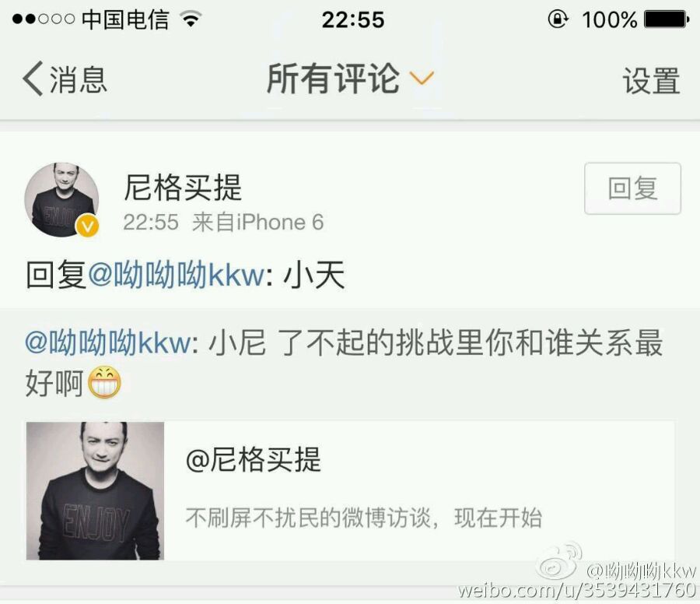Image resolution: width=700 pixels, height=604 pixels.
Task: Tap the Weibo logo watermark
Action: (x=559, y=561)
